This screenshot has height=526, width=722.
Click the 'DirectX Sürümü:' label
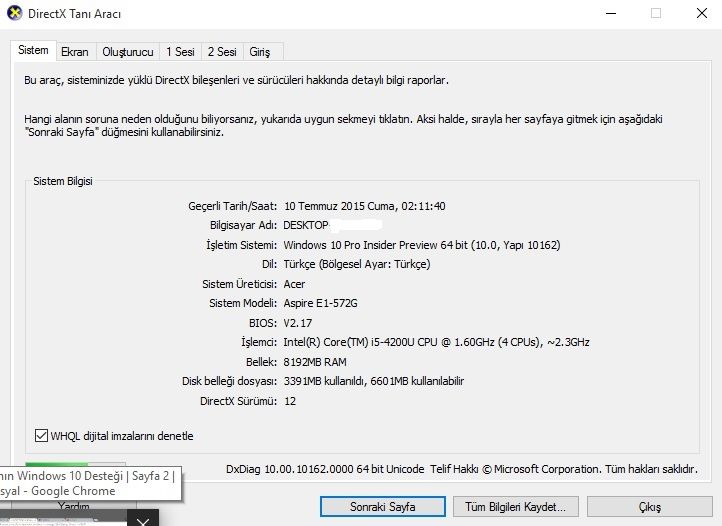pyautogui.click(x=239, y=401)
